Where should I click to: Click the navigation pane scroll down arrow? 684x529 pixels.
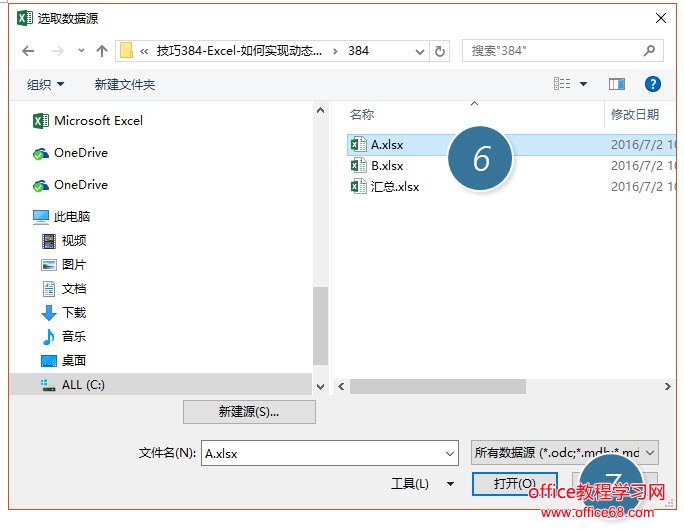pos(321,387)
